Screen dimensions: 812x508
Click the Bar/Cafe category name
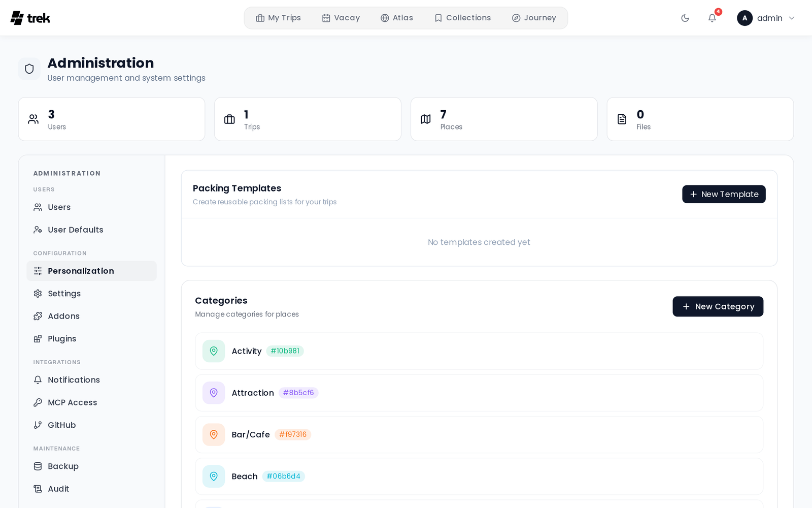pos(251,435)
